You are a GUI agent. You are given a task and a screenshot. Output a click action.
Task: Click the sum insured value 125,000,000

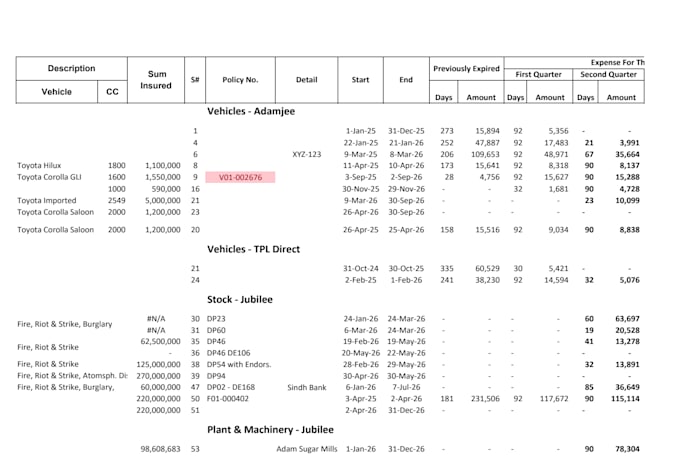(x=158, y=364)
